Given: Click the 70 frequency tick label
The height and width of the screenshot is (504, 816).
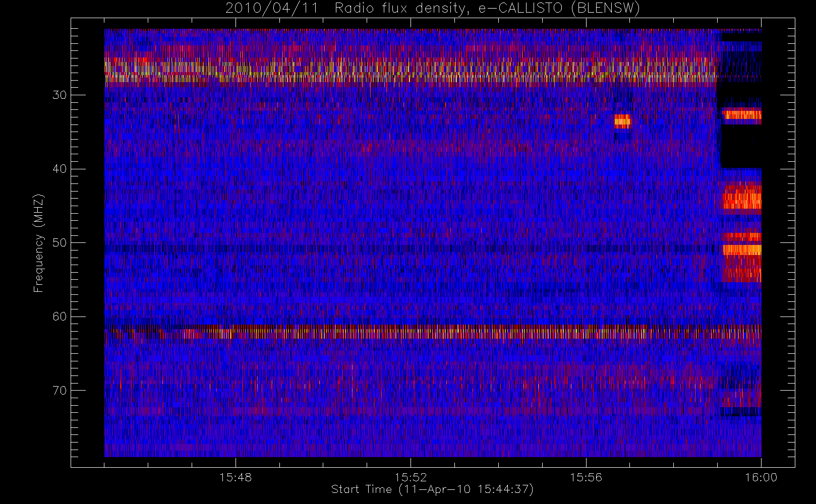Looking at the screenshot, I should point(60,390).
